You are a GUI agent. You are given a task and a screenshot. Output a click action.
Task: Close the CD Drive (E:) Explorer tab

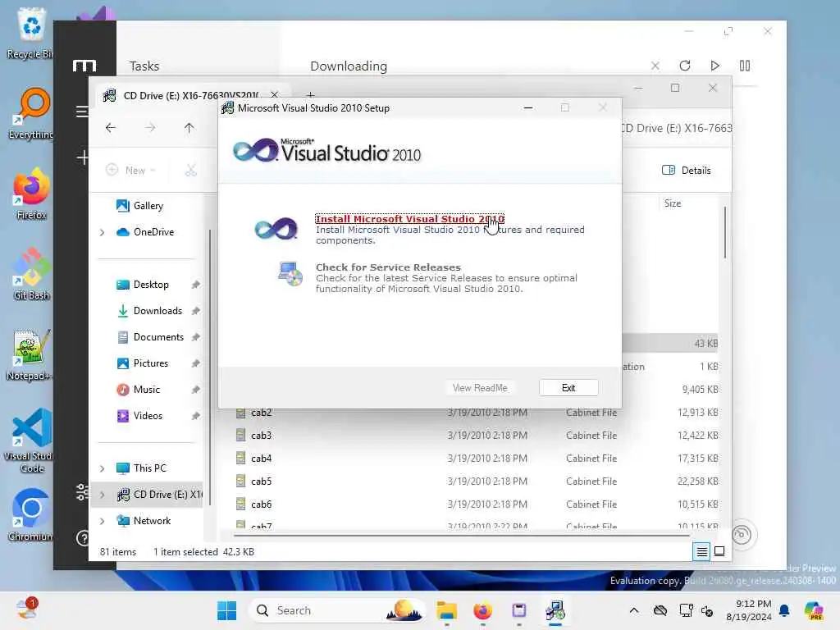274,95
